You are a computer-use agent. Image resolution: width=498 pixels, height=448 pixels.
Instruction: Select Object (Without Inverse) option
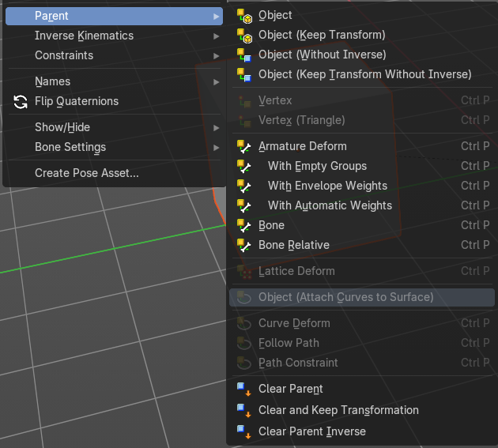[x=362, y=55]
